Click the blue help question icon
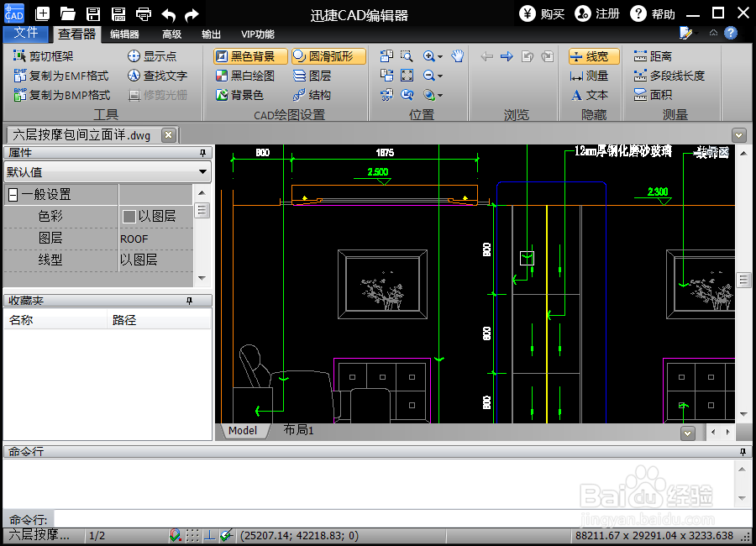This screenshot has width=756, height=546. point(731,33)
